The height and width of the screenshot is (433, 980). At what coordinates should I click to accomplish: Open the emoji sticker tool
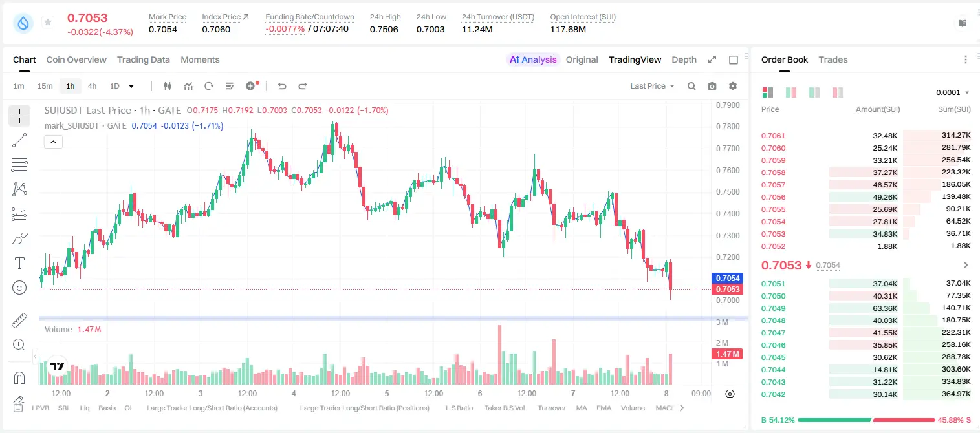19,288
